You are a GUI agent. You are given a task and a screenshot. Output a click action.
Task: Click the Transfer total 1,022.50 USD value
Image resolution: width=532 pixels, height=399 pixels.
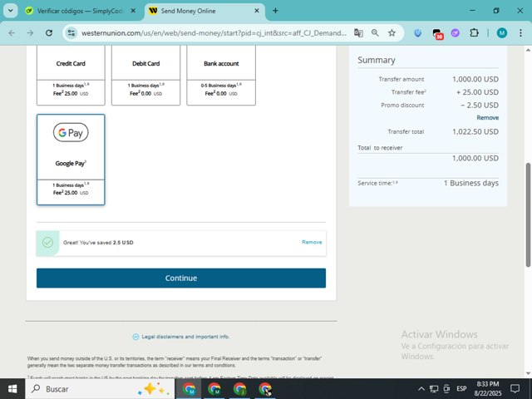tap(475, 131)
